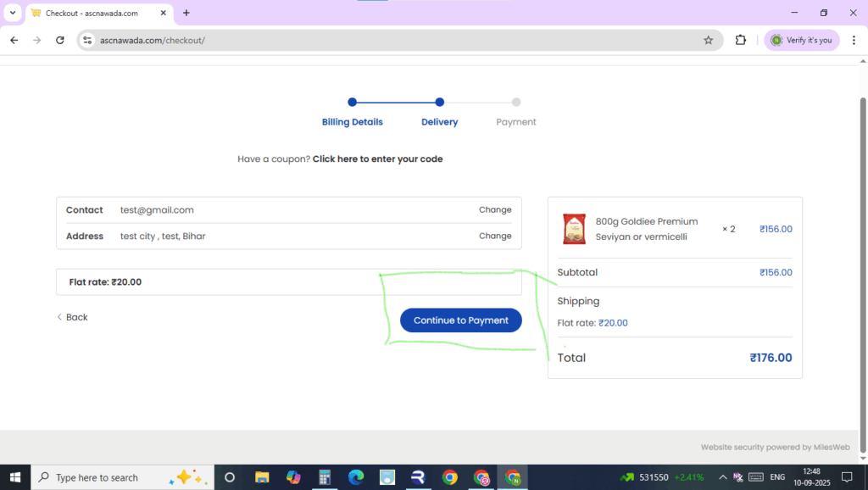The height and width of the screenshot is (490, 868).
Task: Open Chrome three-dot menu
Action: [x=853, y=40]
